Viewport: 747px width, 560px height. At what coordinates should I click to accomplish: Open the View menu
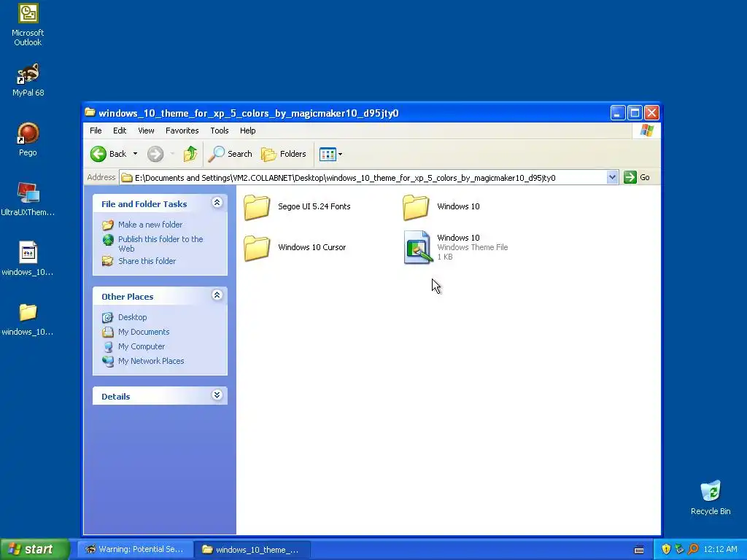(146, 131)
